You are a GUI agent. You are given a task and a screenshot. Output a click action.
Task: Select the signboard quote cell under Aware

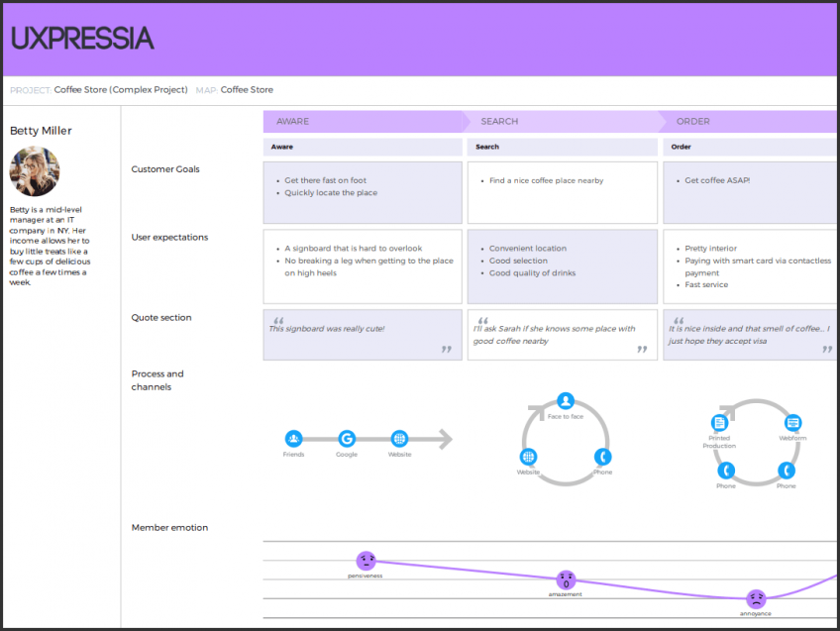pos(363,334)
